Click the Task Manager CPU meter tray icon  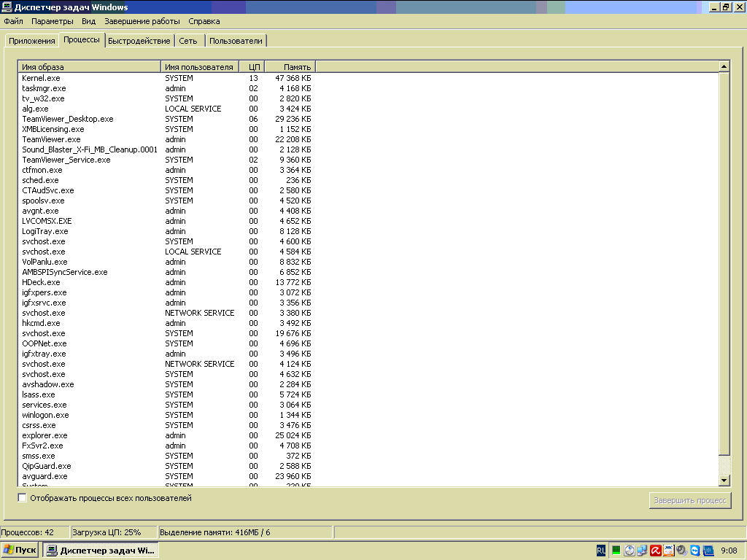616,551
